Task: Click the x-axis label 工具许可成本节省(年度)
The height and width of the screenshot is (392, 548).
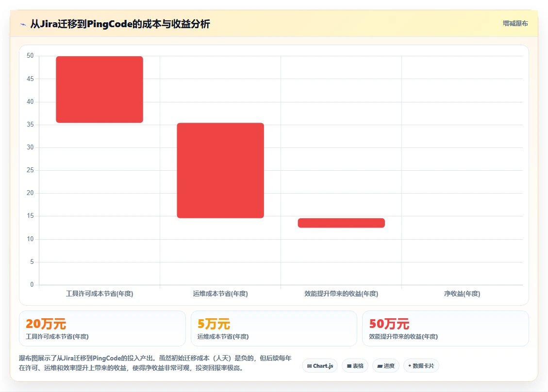Action: click(x=100, y=294)
